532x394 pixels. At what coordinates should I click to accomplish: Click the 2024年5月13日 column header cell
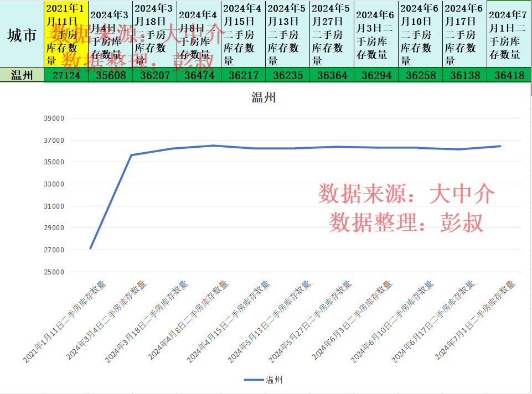(287, 34)
